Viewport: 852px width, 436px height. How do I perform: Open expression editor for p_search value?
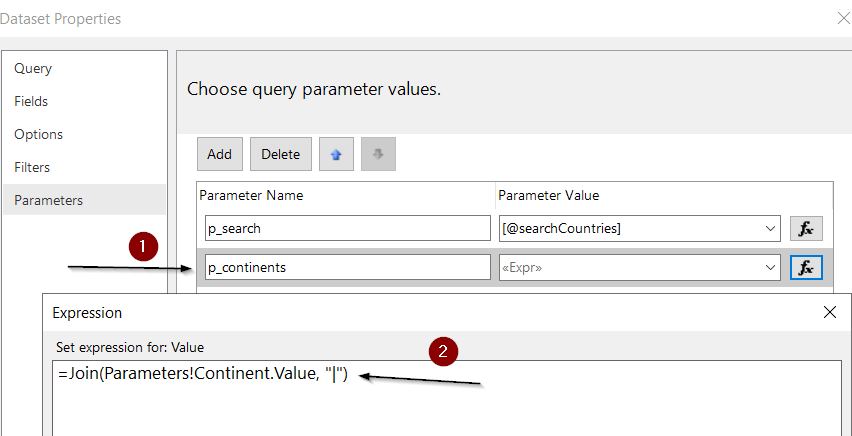(x=806, y=228)
